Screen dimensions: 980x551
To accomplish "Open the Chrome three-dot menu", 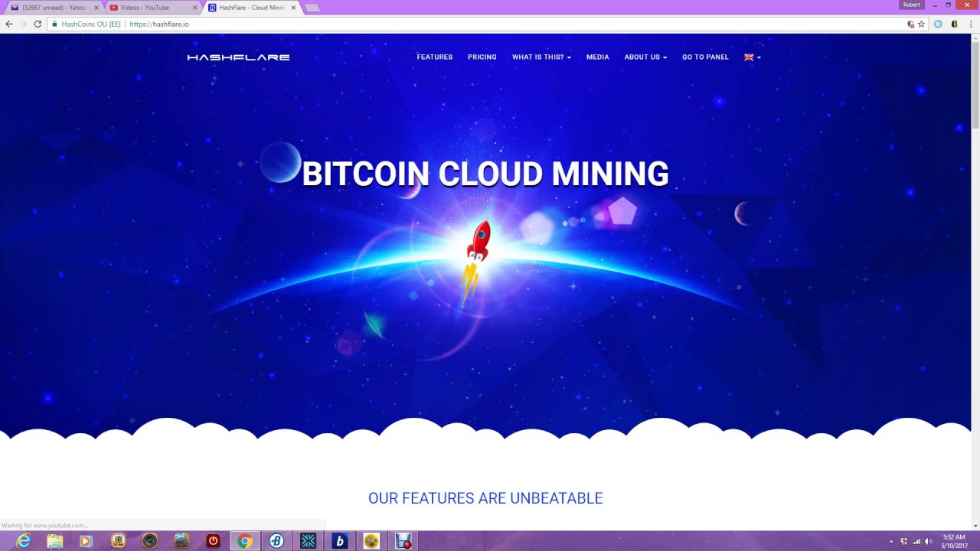I will (x=970, y=24).
